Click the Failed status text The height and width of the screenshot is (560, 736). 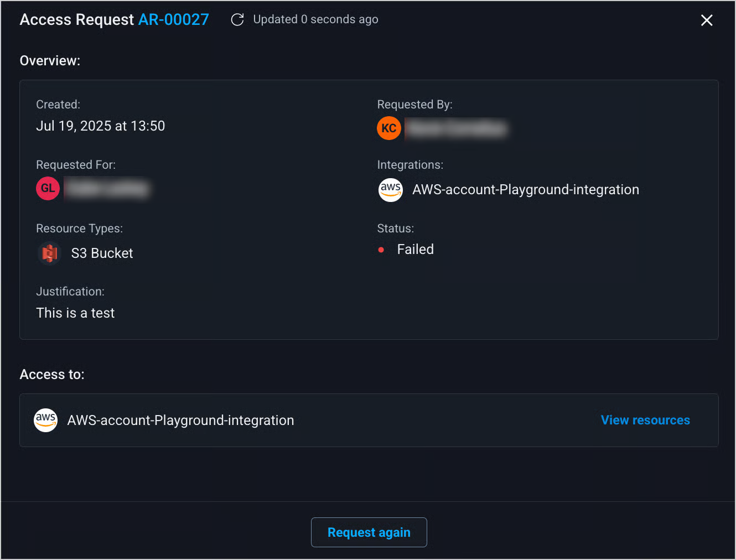coord(415,250)
